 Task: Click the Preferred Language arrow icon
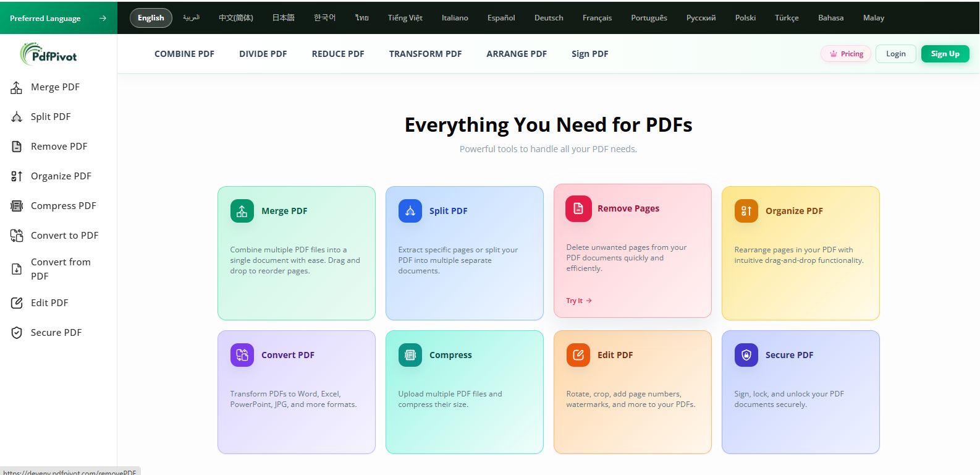pyautogui.click(x=103, y=19)
